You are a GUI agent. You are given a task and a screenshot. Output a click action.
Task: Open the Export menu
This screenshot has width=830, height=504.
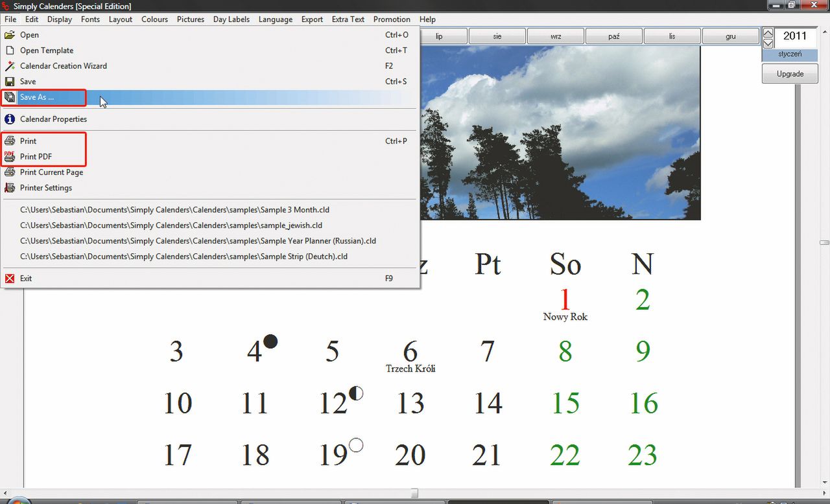(x=312, y=19)
